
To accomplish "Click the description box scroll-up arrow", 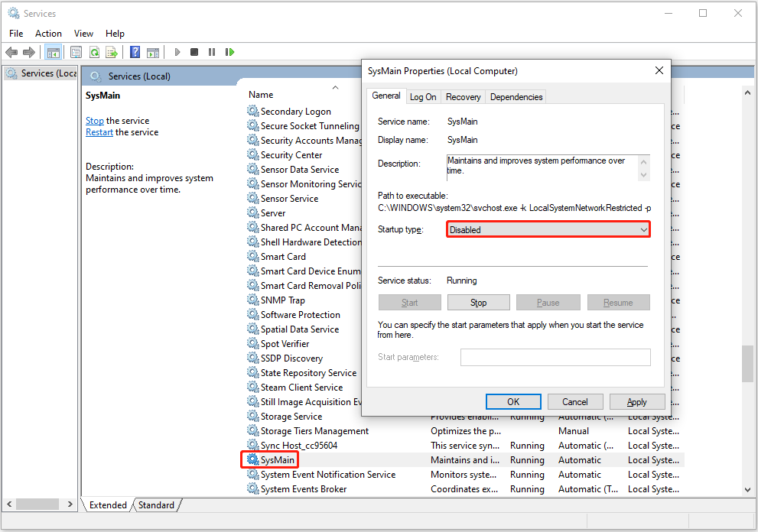I will (643, 162).
